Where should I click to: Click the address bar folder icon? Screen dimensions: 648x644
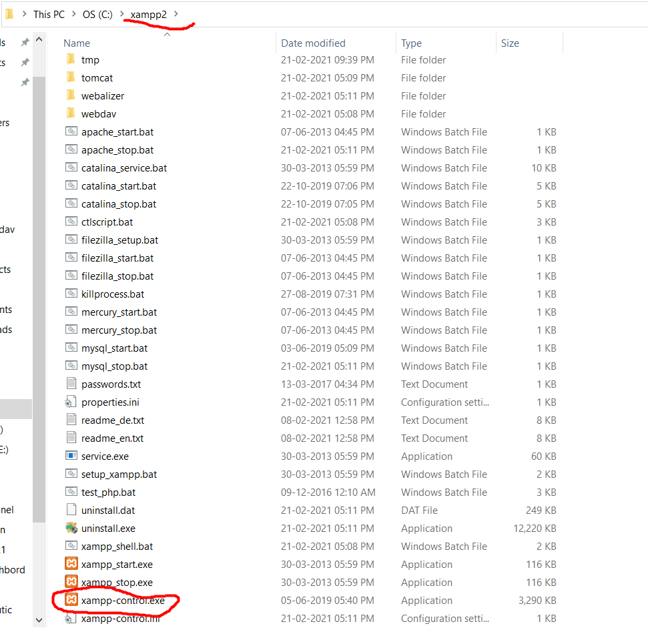click(9, 14)
